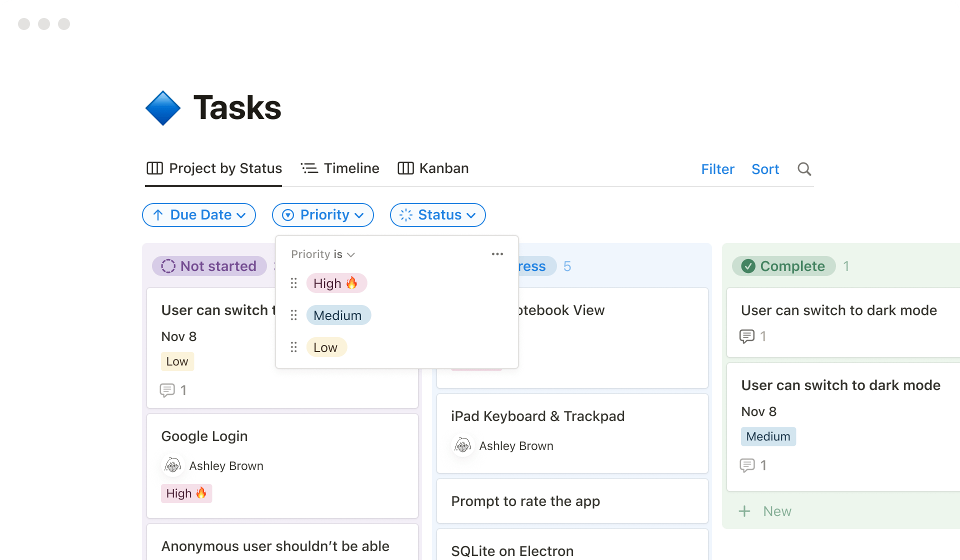Select High priority option in filter
This screenshot has height=560, width=960.
336,282
